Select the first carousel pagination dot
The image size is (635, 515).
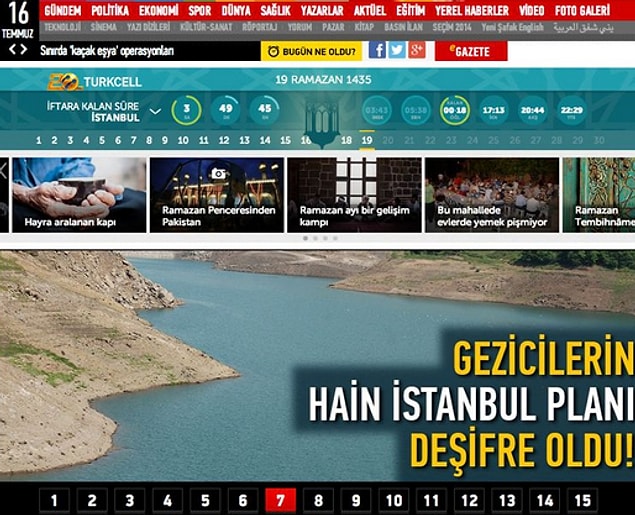(305, 238)
